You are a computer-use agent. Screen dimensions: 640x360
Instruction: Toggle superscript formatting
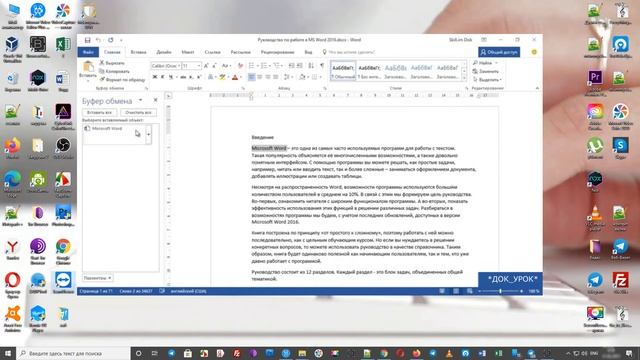tap(199, 77)
